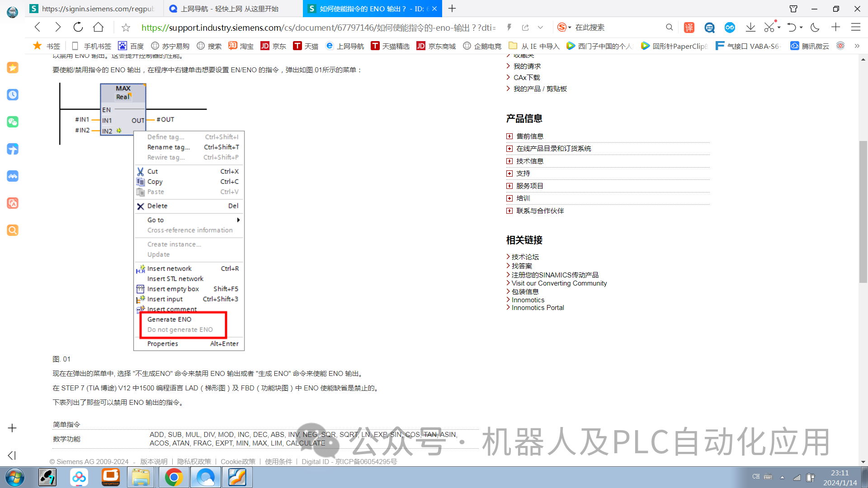Open Visit our Converting Community link
Viewport: 868px width, 488px height.
coord(559,283)
